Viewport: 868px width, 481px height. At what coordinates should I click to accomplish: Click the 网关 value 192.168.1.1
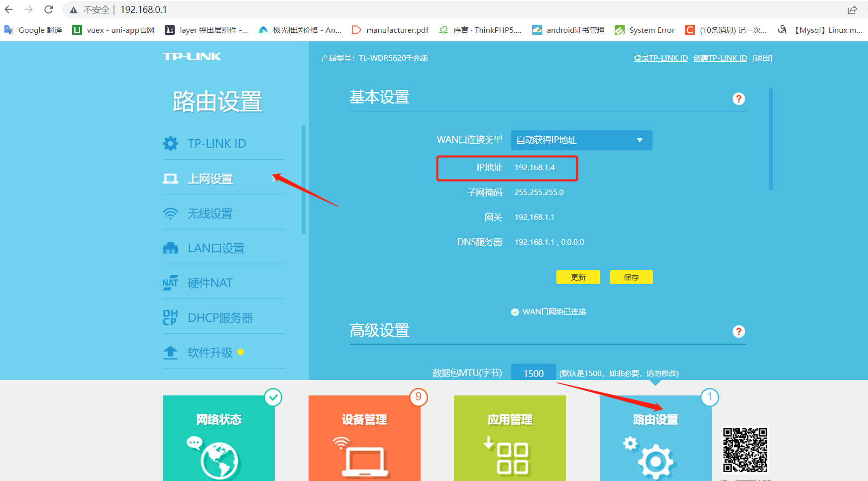tap(535, 217)
